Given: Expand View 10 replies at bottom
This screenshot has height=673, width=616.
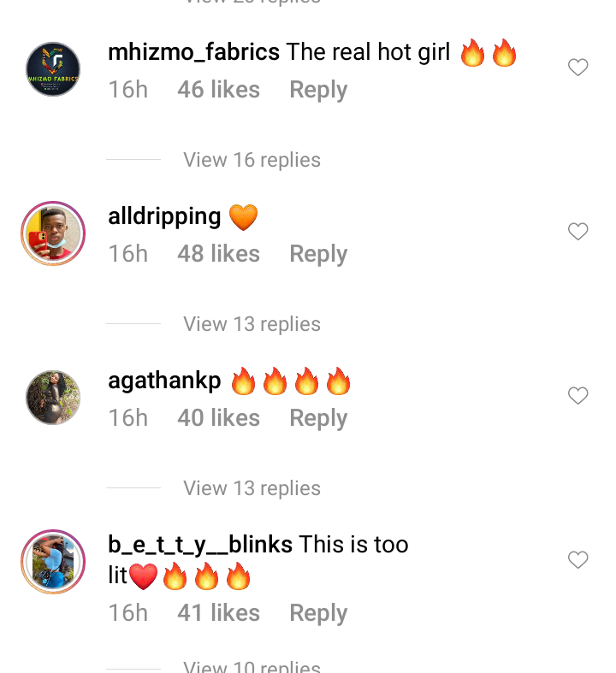Looking at the screenshot, I should click(x=252, y=666).
